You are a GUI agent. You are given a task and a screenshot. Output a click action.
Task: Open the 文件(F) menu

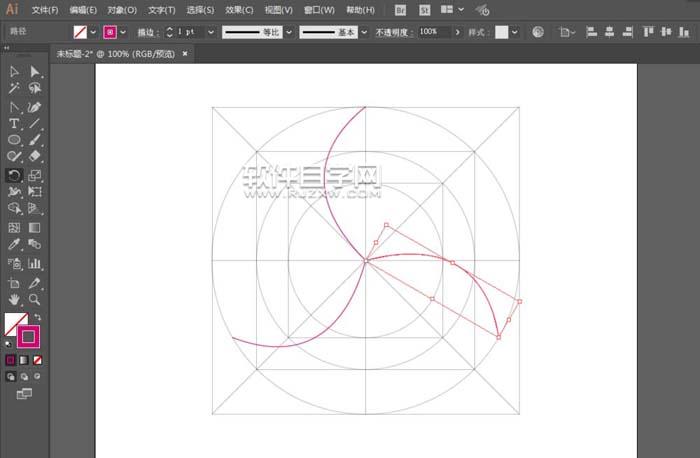[44, 10]
